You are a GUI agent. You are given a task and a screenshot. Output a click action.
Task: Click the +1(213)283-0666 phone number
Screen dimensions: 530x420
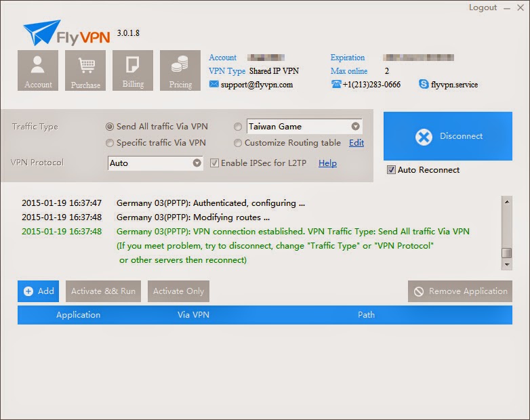(x=371, y=84)
